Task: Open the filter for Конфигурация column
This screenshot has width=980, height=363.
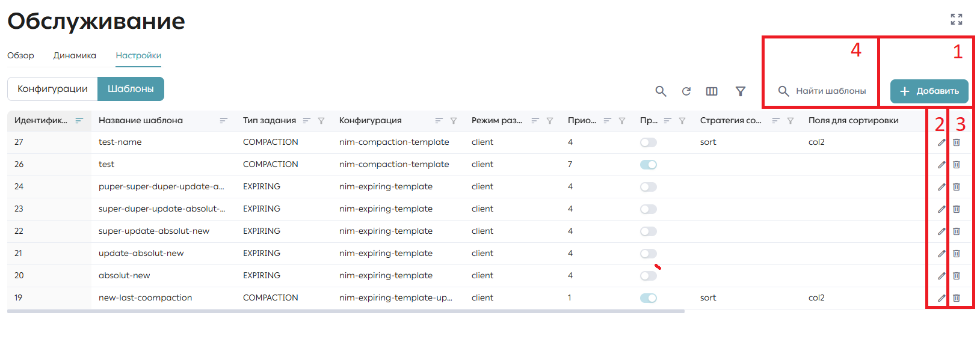Action: [x=454, y=121]
